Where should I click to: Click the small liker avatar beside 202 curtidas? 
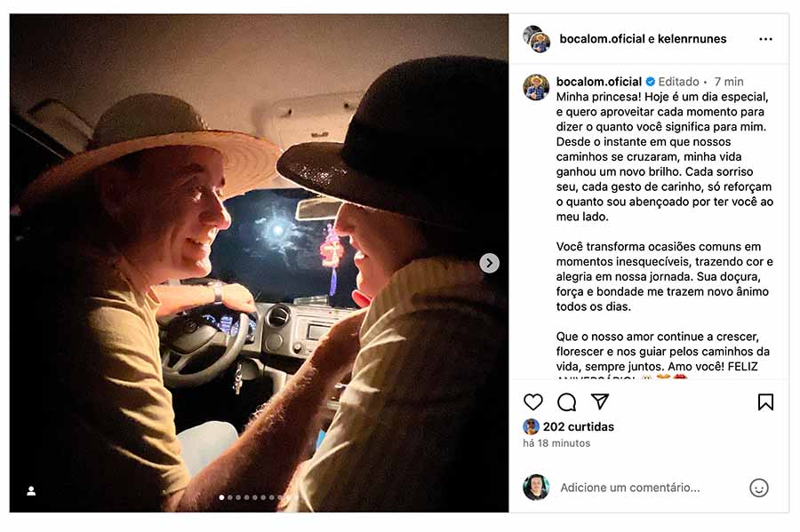pyautogui.click(x=531, y=426)
